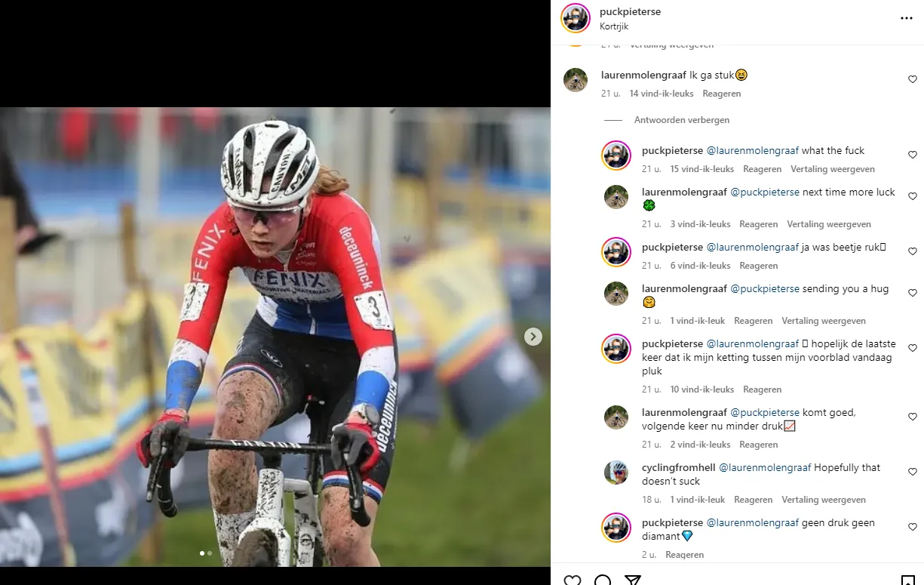Like cyclingfromhell's "Hopefully that doesn't suck" reply

coord(913,472)
